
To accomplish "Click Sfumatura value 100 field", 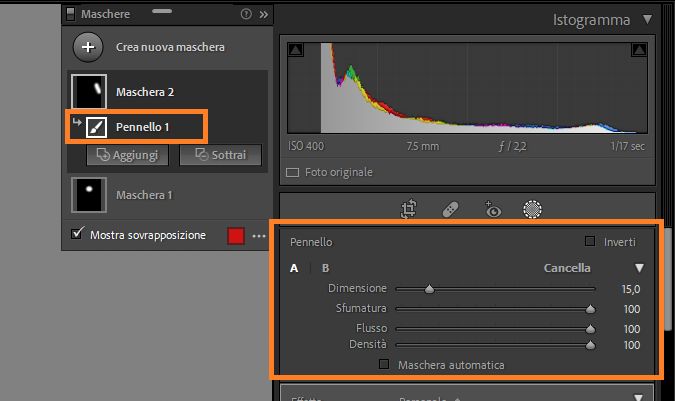I will (x=632, y=309).
